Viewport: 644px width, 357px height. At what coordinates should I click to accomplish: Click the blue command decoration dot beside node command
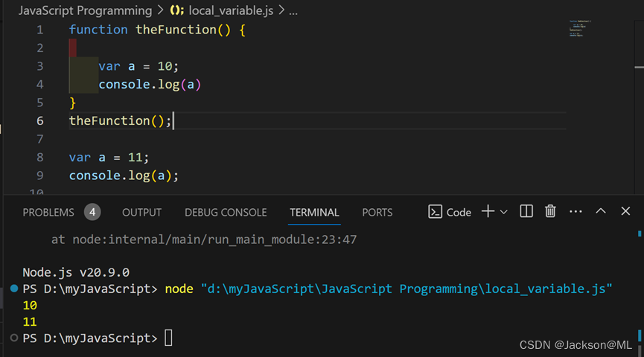[x=15, y=288]
